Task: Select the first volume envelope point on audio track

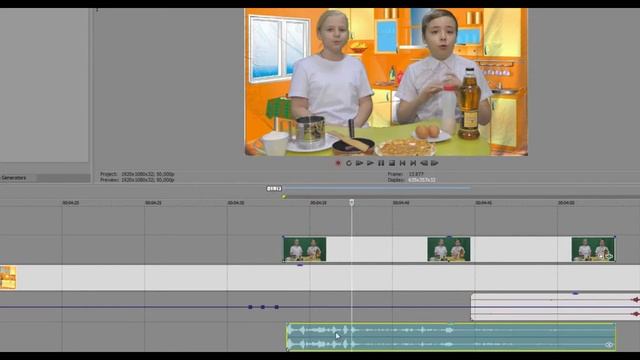Action: (x=250, y=307)
